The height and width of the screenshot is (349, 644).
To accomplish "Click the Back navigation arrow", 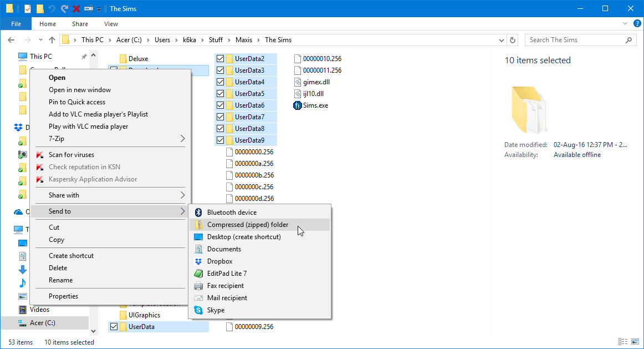I will [11, 40].
